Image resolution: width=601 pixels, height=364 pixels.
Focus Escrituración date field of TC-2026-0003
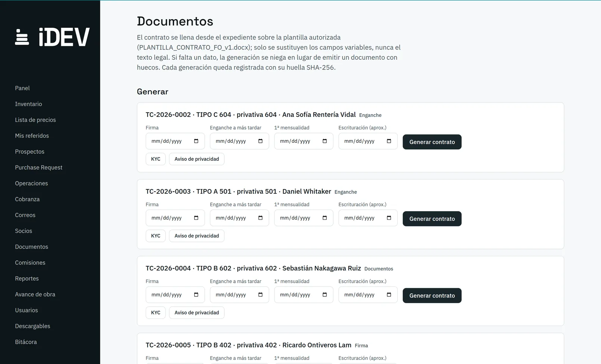click(368, 218)
